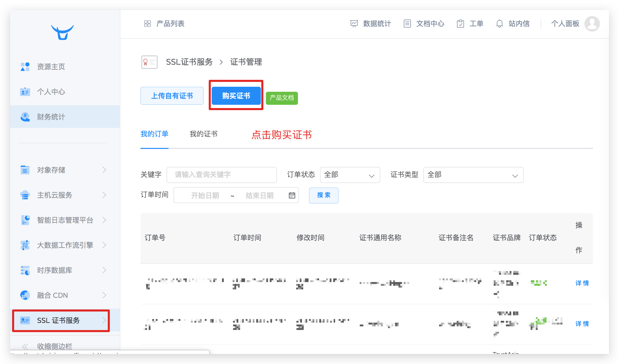Image resolution: width=619 pixels, height=364 pixels.
Task: Switch to the 我的证书 tab
Action: (x=203, y=134)
